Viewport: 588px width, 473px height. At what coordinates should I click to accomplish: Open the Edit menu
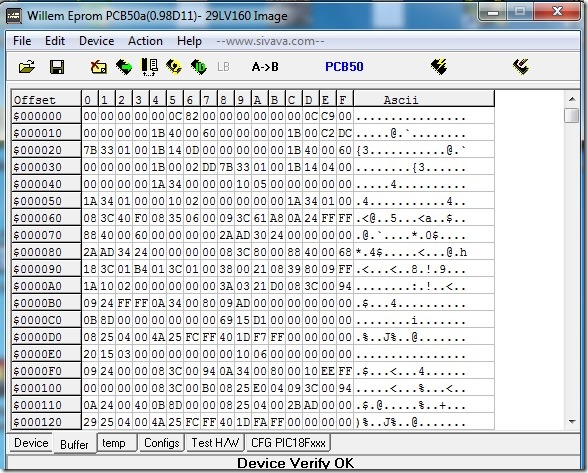point(55,41)
